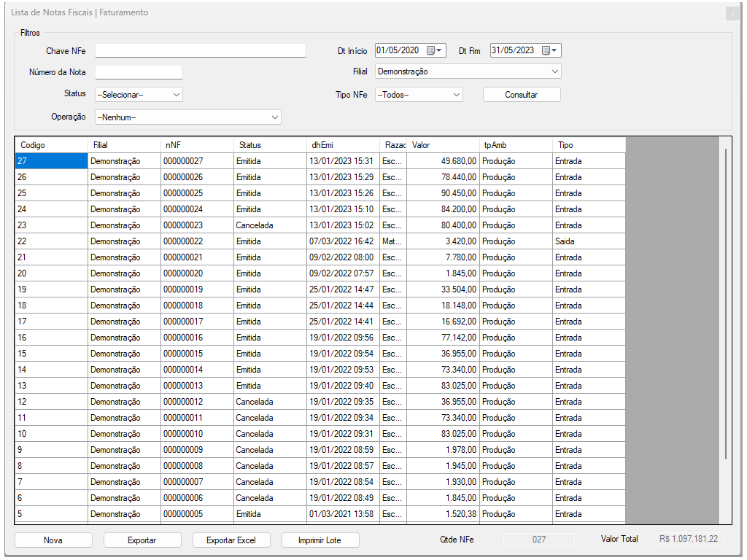Open the Tipo NFe dropdown
This screenshot has height=560, width=747.
coord(456,94)
